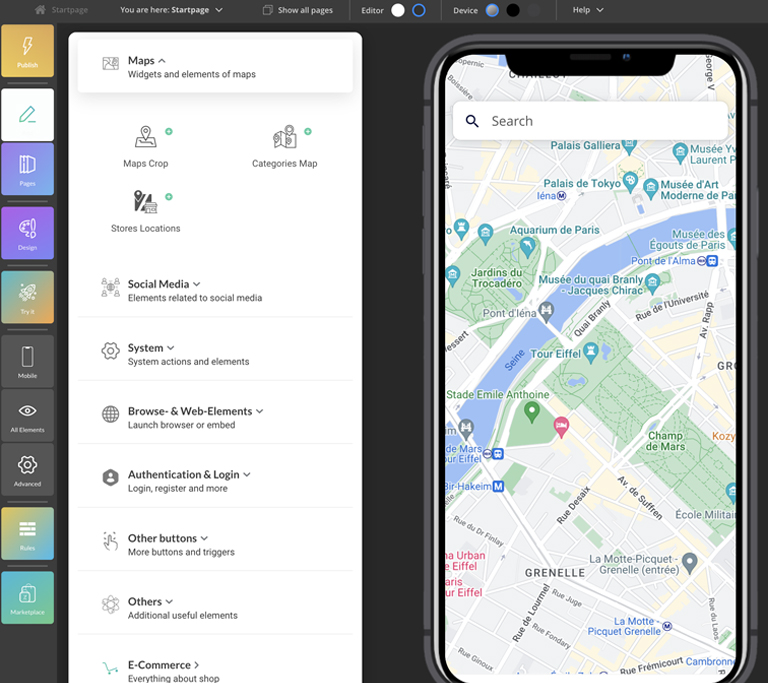Screen dimensions: 768x683
Task: Expand the System category
Action: click(x=170, y=348)
